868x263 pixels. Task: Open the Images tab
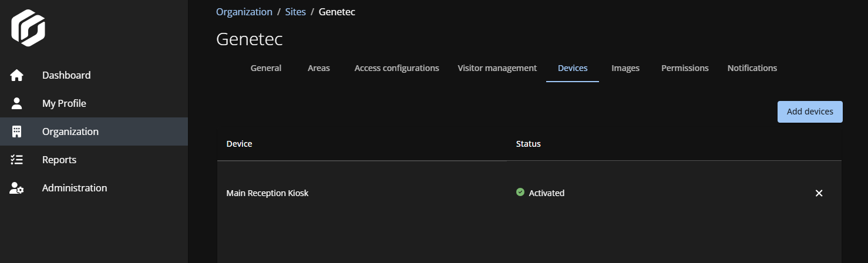pyautogui.click(x=625, y=68)
